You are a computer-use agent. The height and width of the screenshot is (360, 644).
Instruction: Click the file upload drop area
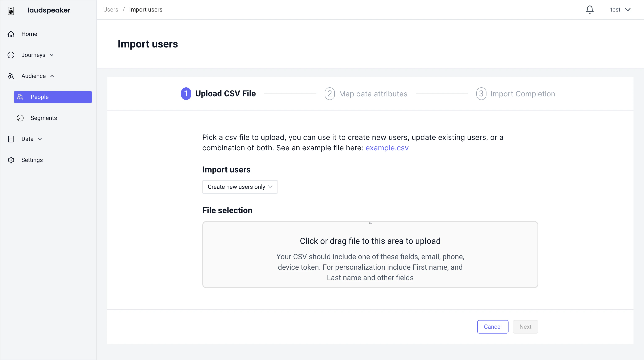[x=370, y=255]
